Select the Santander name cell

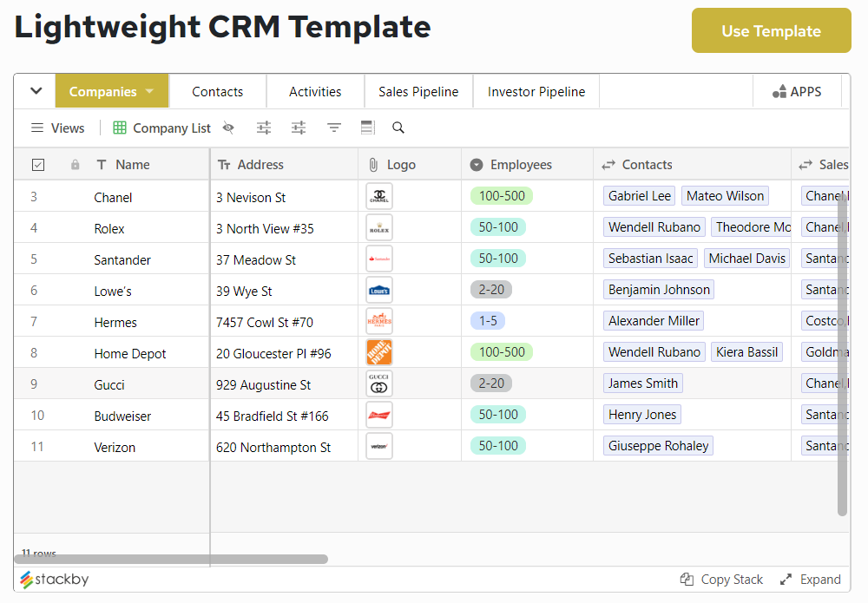point(122,260)
